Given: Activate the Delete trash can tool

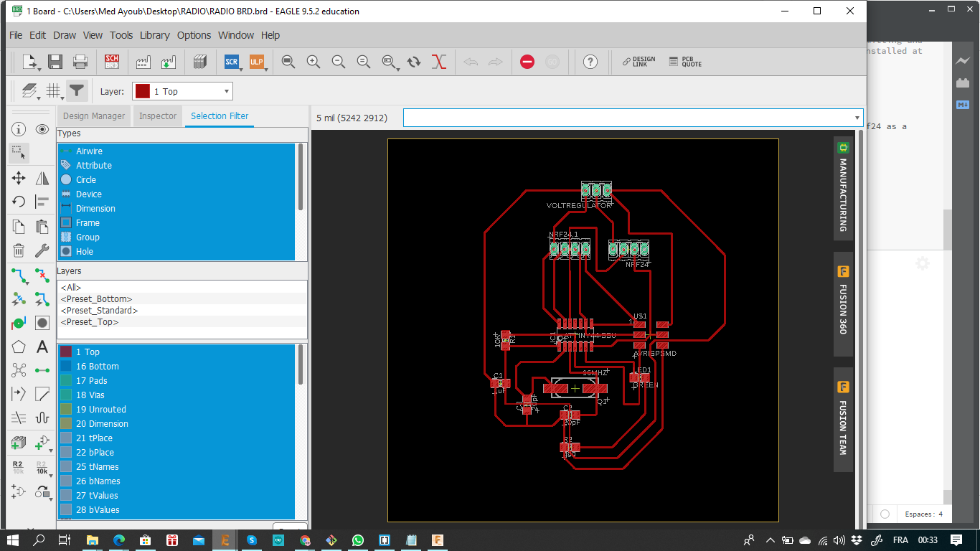Looking at the screenshot, I should [19, 250].
